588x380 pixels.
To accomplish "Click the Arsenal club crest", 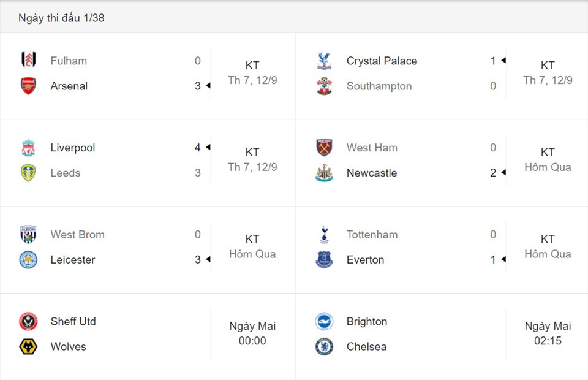I will click(29, 86).
